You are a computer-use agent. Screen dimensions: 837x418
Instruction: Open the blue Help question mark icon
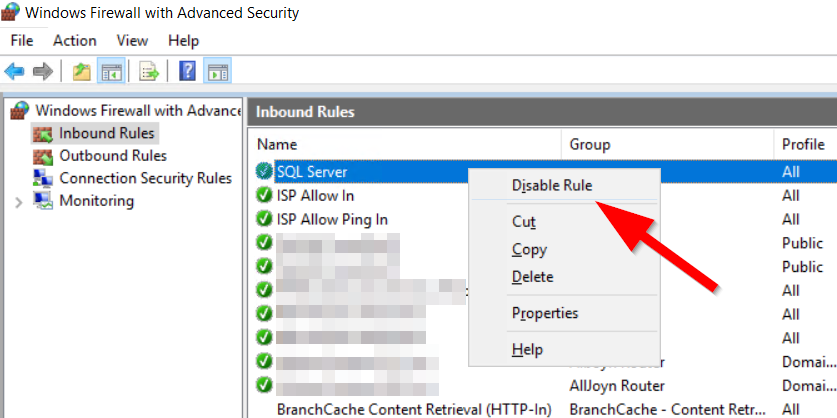(187, 71)
